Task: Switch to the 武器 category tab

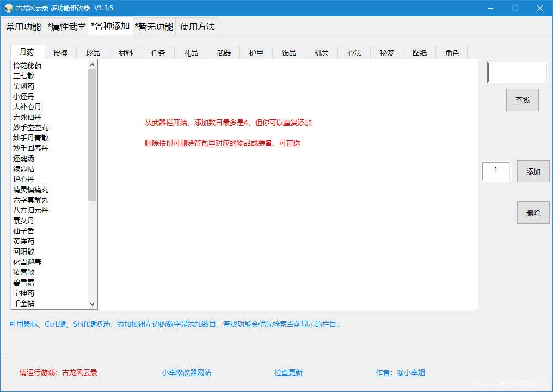Action: tap(223, 52)
